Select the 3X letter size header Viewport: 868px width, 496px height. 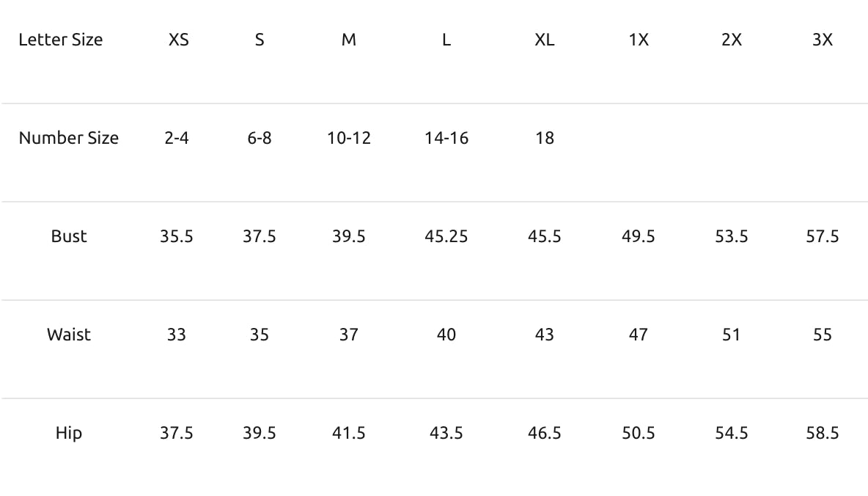coord(822,40)
